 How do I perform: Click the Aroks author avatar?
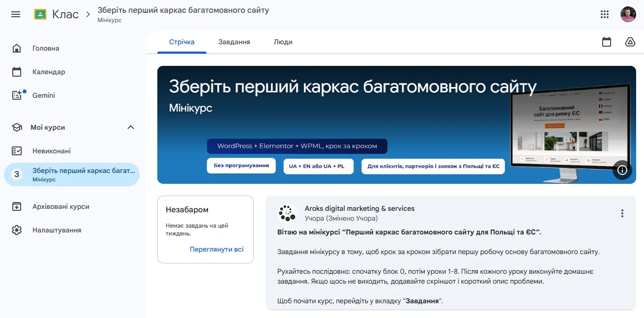(x=287, y=213)
